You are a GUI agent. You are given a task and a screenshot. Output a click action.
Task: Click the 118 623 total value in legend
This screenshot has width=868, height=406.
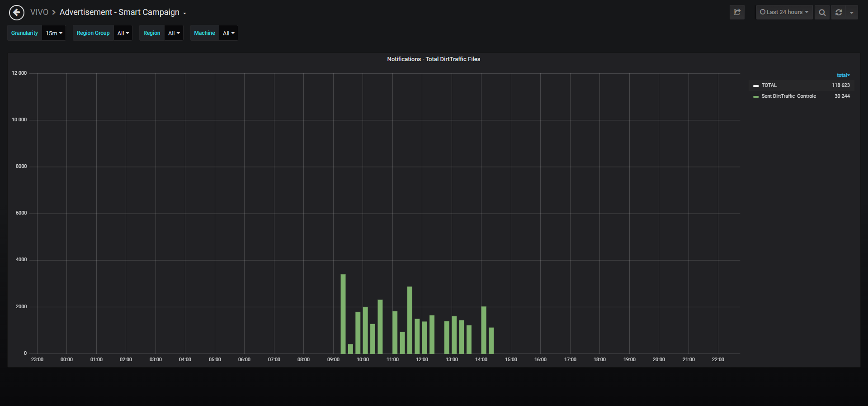click(x=840, y=85)
